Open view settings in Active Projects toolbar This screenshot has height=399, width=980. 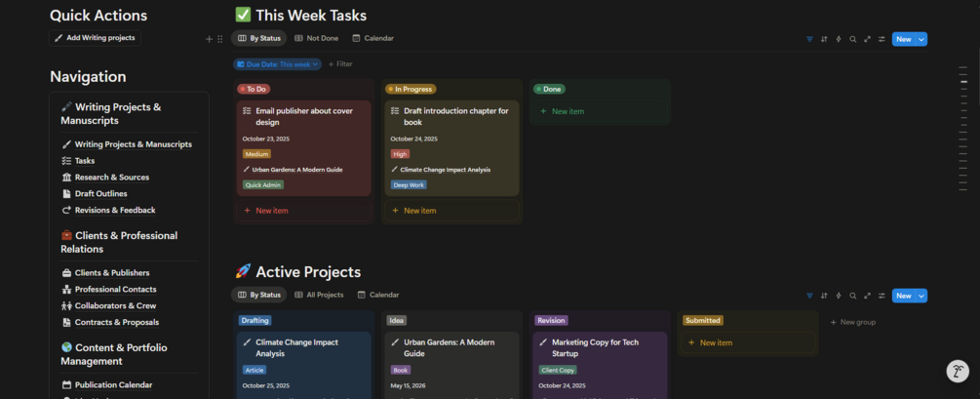pyautogui.click(x=882, y=296)
